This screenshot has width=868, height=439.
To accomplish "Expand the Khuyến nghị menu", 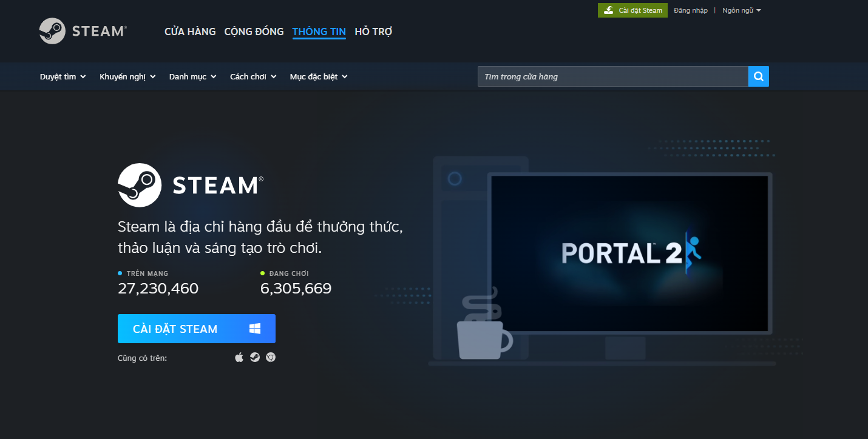I will point(128,76).
